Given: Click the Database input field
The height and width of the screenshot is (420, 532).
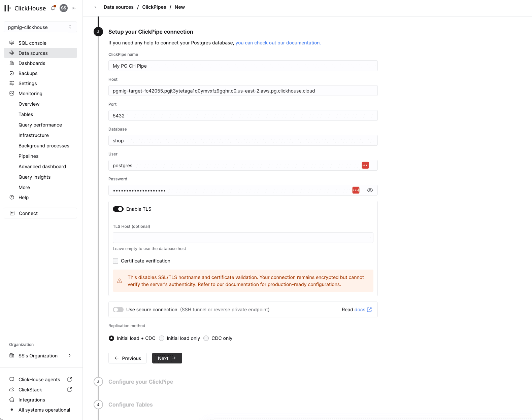Looking at the screenshot, I should 243,140.
